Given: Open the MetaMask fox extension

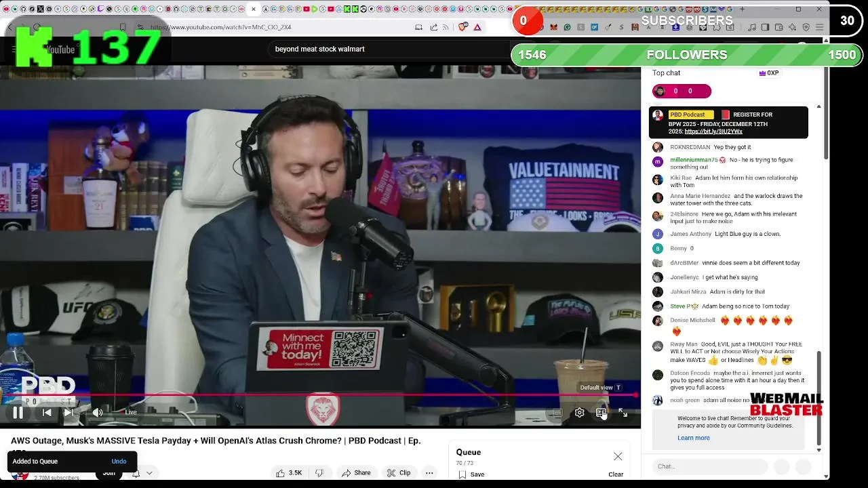Looking at the screenshot, I should click(553, 27).
